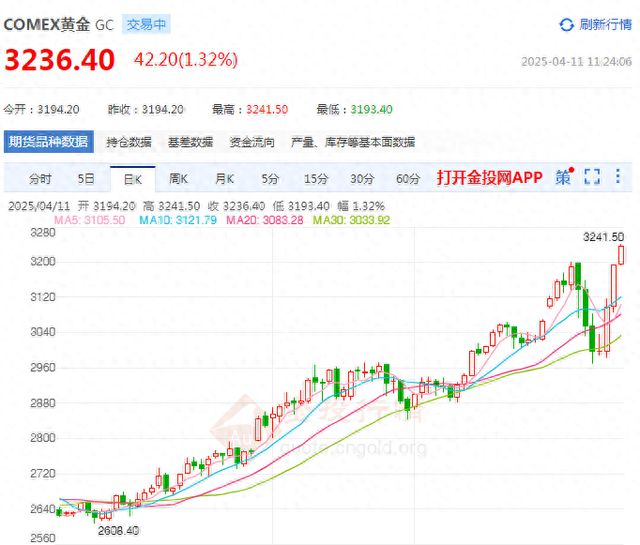Open the three-dot more options menu

618,177
